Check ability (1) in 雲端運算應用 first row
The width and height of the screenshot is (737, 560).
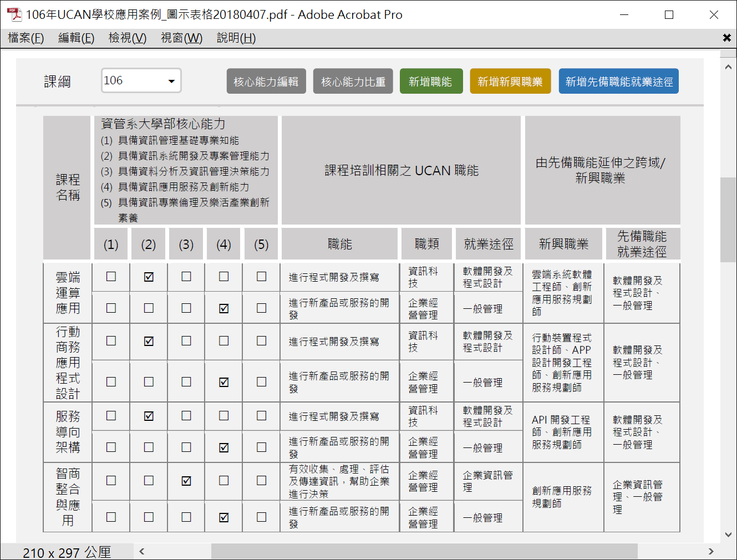pos(111,277)
